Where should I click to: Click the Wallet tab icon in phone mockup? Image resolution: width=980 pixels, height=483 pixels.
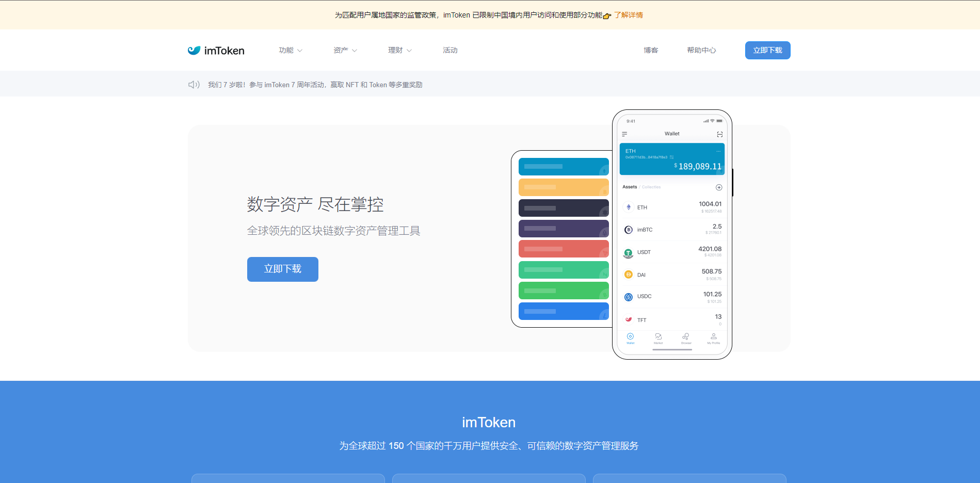(630, 336)
